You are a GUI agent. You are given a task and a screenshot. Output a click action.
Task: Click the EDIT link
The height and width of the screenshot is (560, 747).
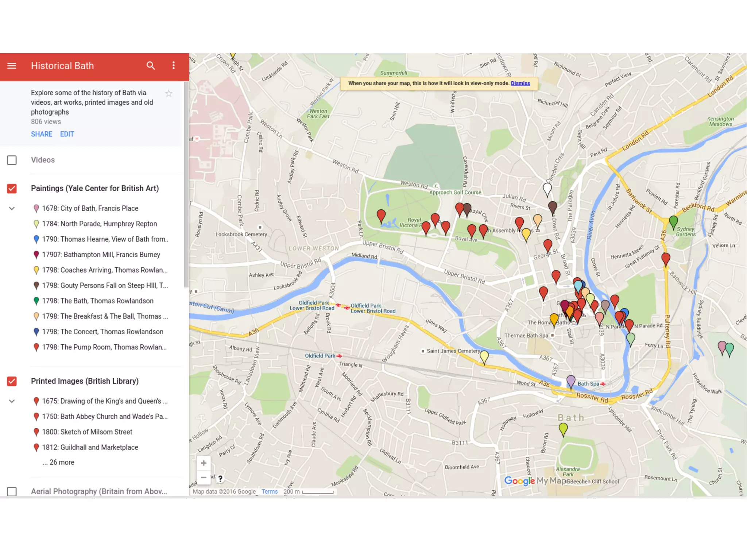[67, 134]
